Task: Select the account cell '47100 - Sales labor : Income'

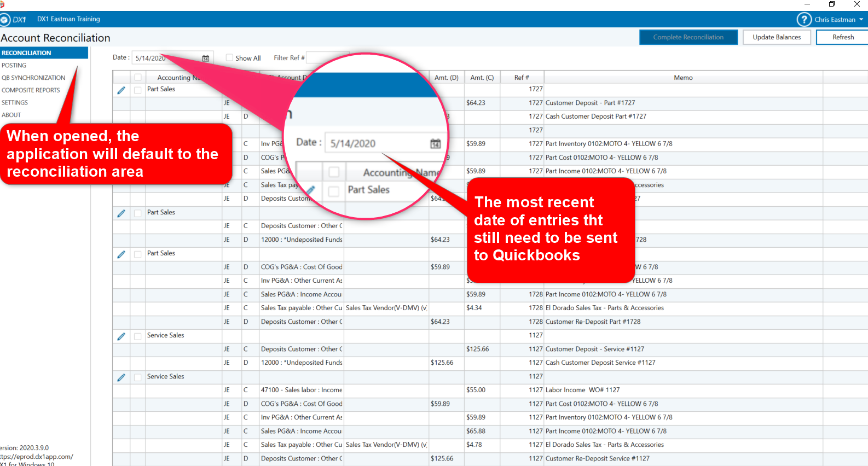Action: 301,390
